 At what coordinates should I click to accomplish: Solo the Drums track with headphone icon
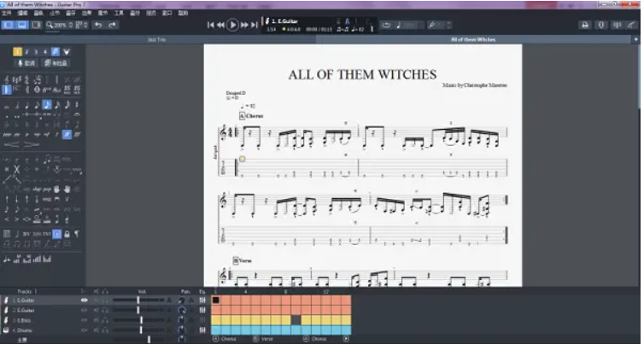coord(104,330)
